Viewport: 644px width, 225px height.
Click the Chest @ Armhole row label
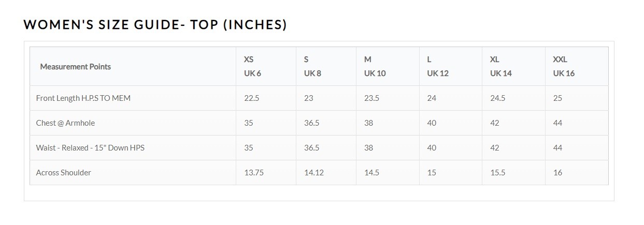pyautogui.click(x=65, y=123)
